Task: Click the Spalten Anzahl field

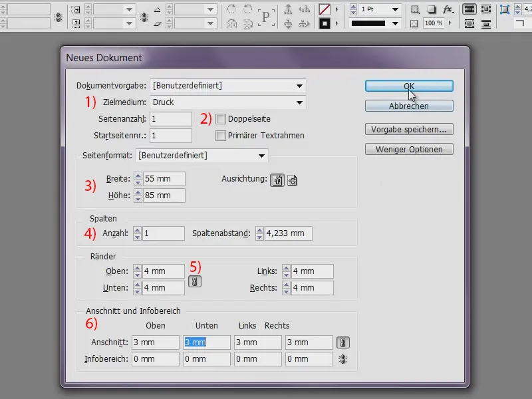Action: pos(164,233)
